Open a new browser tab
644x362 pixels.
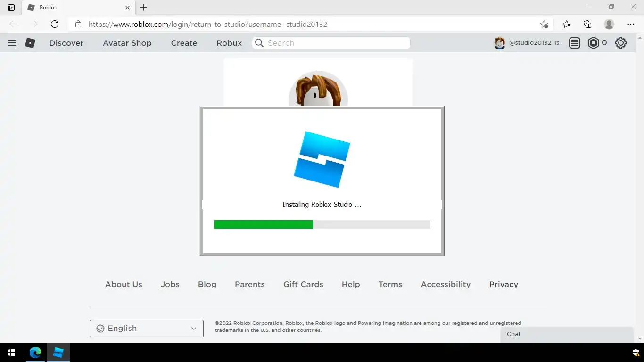pyautogui.click(x=144, y=8)
